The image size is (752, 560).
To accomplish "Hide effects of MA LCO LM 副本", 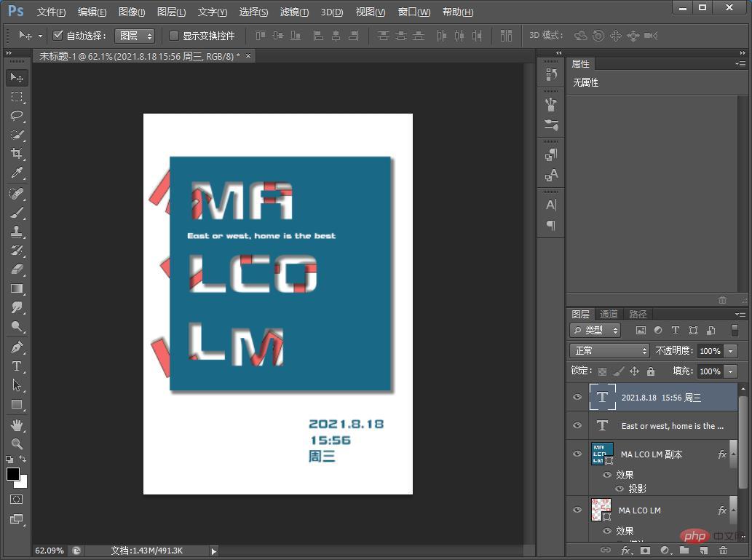I will coord(607,475).
